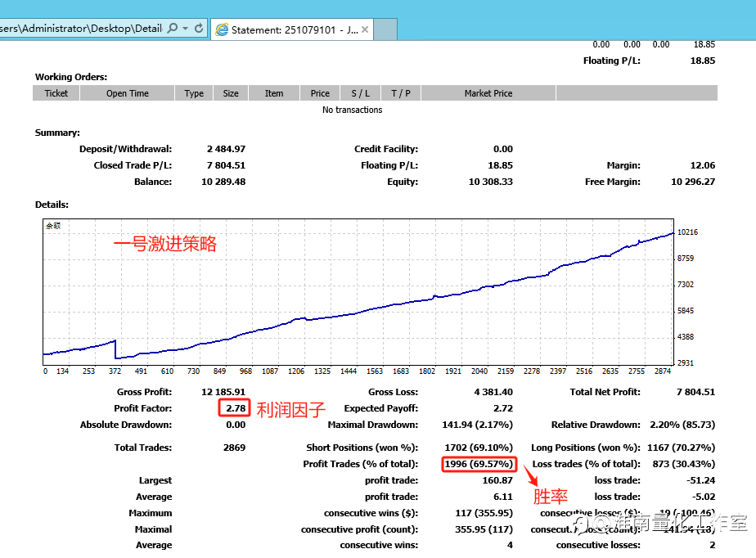Screen dimensions: 756x558
Task: Click the Size column header
Action: pyautogui.click(x=231, y=93)
